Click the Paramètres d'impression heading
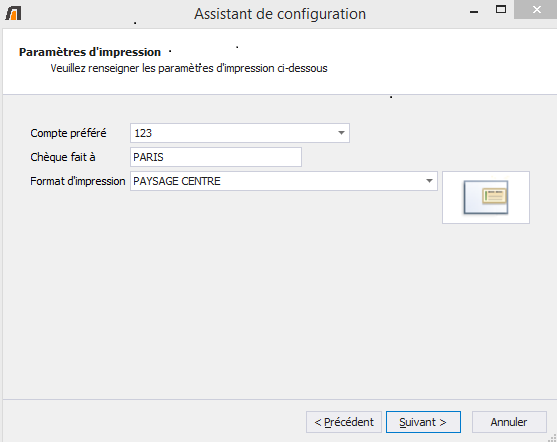Screen dimensions: 557x442 (90, 52)
